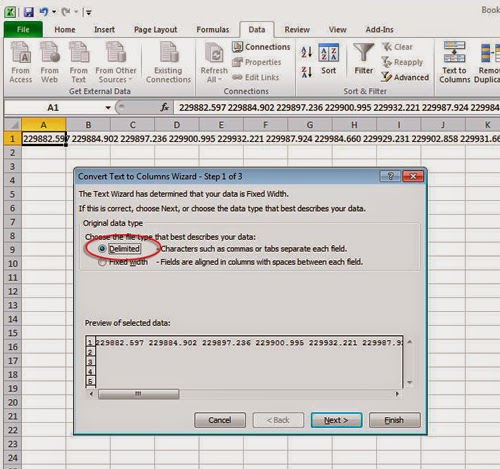Cancel the wizard
This screenshot has height=469, width=500.
pyautogui.click(x=220, y=420)
